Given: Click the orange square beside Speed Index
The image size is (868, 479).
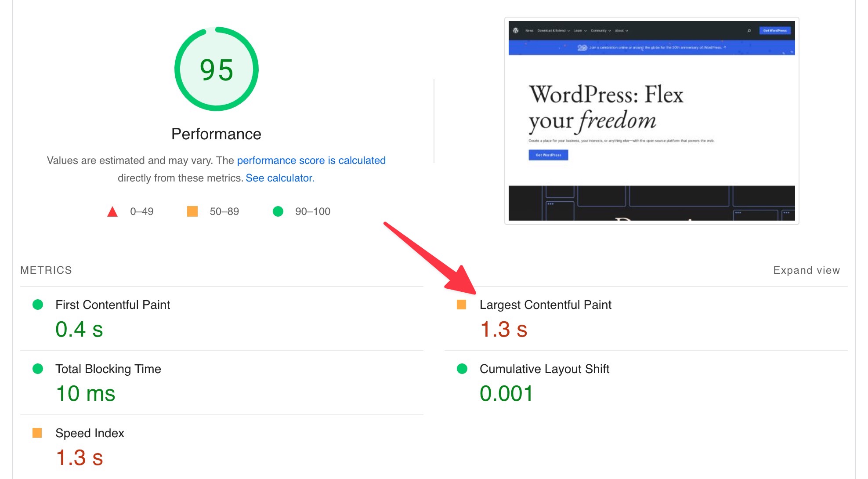Looking at the screenshot, I should pos(37,433).
